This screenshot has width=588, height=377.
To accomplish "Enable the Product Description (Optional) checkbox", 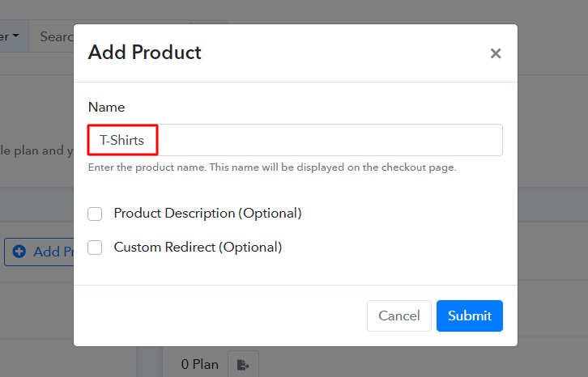I will click(95, 214).
